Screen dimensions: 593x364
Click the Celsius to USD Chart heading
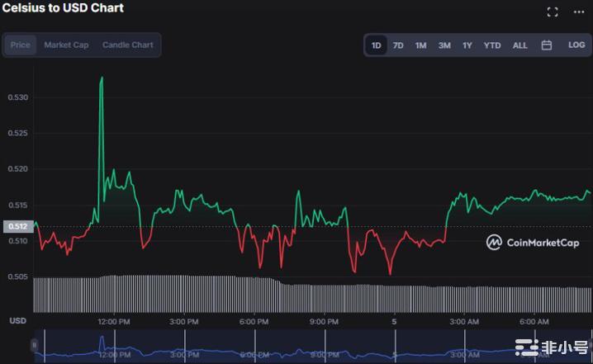click(63, 8)
